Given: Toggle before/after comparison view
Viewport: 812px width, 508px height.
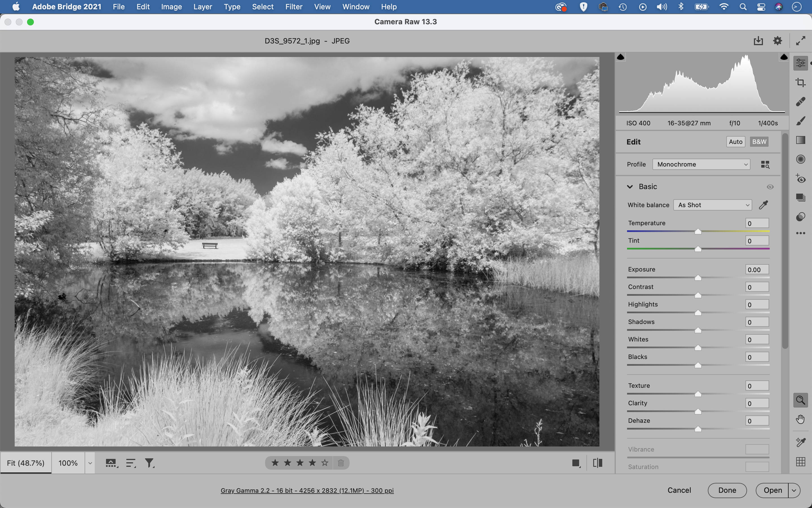Looking at the screenshot, I should (x=598, y=463).
